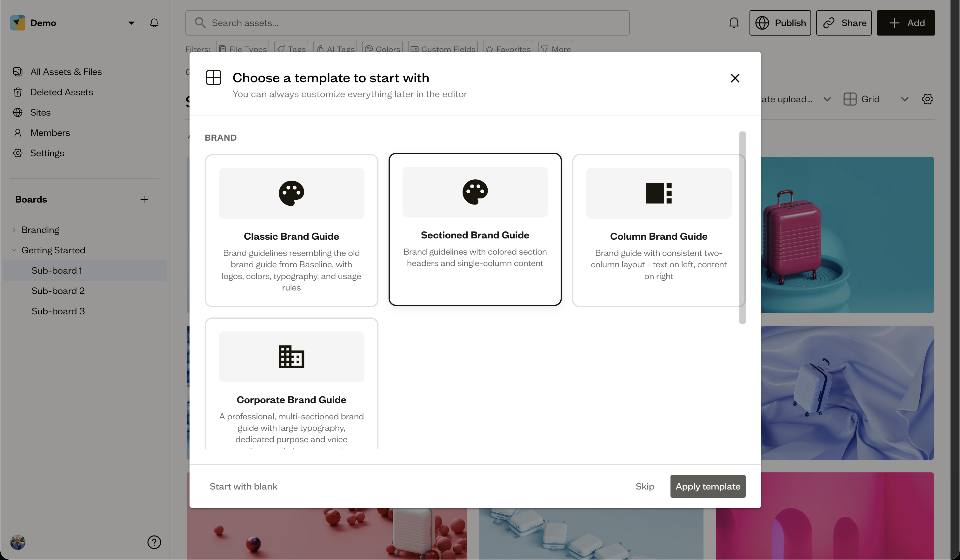Open the Getting Started board
Viewport: 960px width, 560px height.
(53, 250)
